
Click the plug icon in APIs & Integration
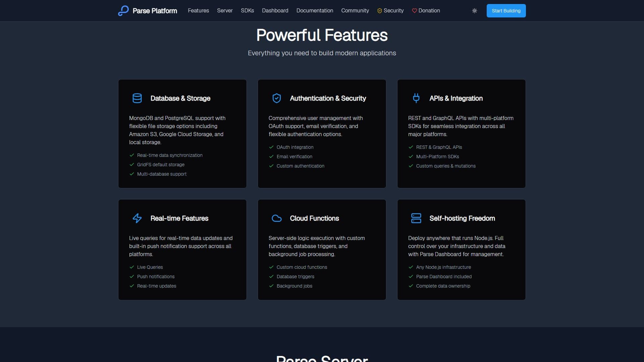click(416, 98)
